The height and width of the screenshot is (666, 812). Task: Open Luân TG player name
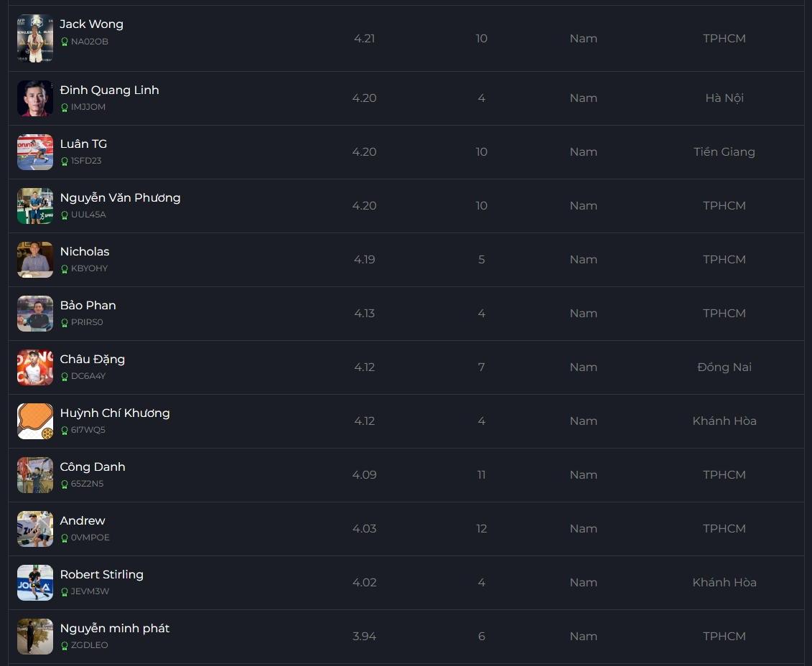pyautogui.click(x=83, y=144)
